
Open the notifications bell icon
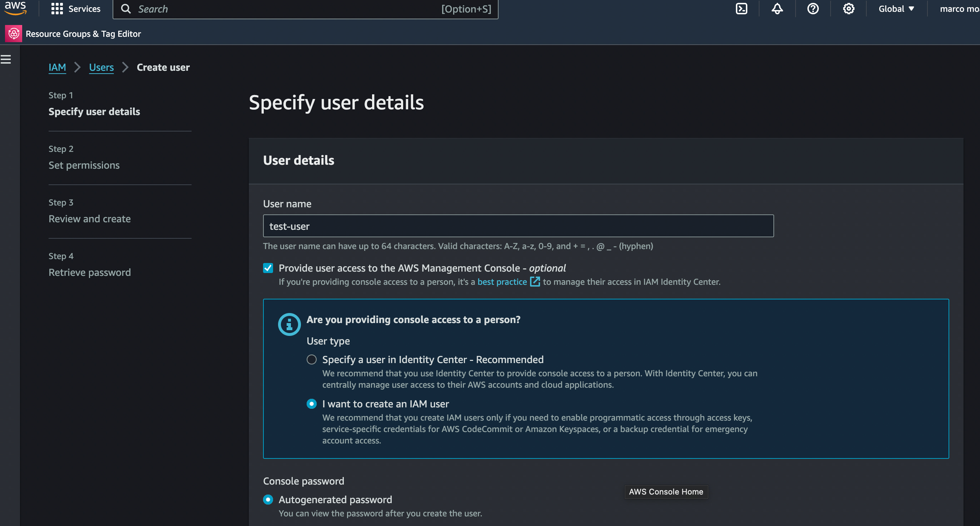(777, 9)
